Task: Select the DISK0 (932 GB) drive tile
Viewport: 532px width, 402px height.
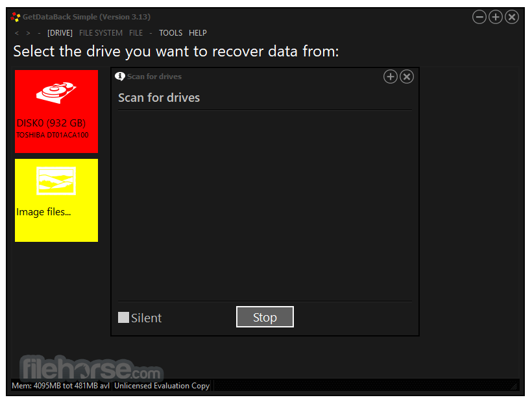Action: point(56,112)
